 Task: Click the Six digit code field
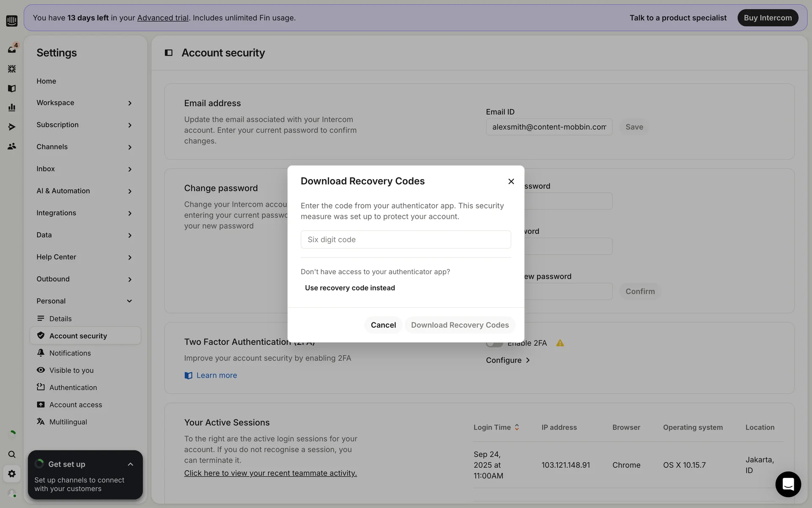tap(406, 240)
